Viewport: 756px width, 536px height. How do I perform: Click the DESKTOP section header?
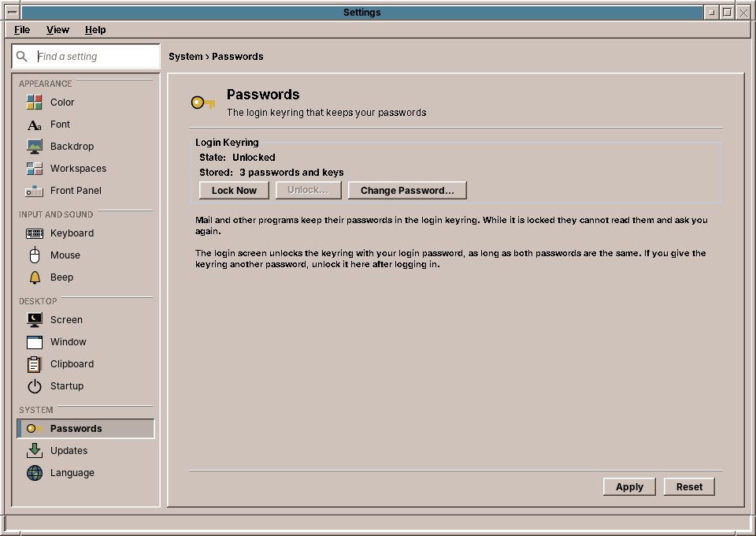(38, 302)
